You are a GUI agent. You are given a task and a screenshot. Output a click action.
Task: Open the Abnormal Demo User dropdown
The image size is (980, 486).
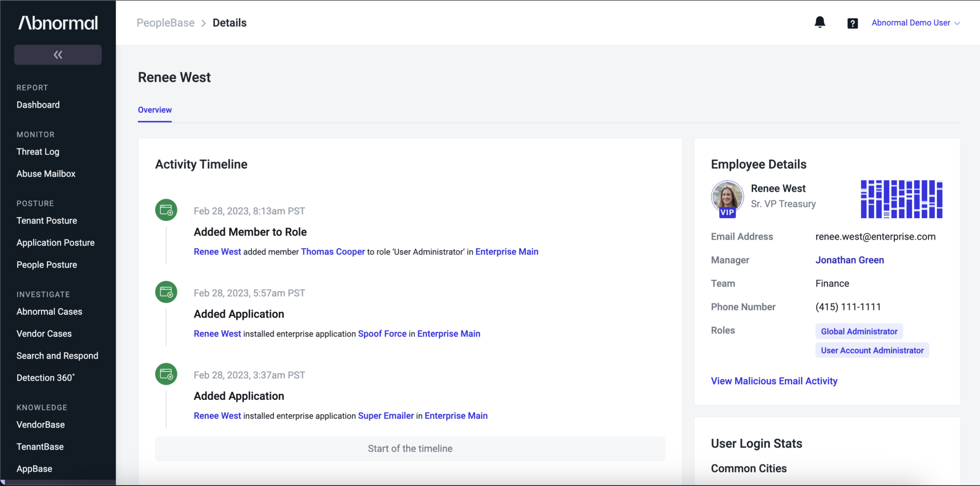[x=915, y=23]
